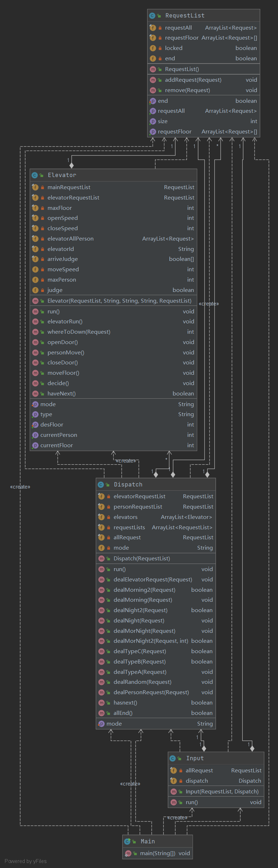
Task: Select the maxFloor field row
Action: [114, 208]
